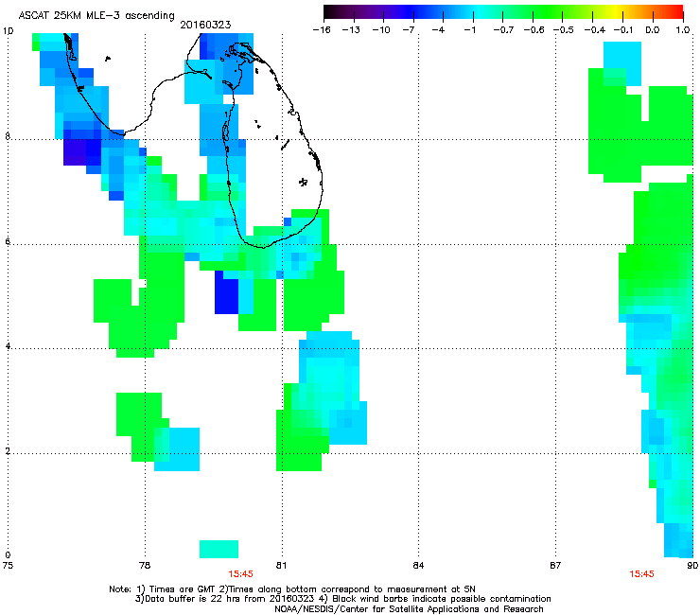Viewport: 700px width, 615px height.
Task: Click the red end of the color bar
Action: tap(676, 12)
